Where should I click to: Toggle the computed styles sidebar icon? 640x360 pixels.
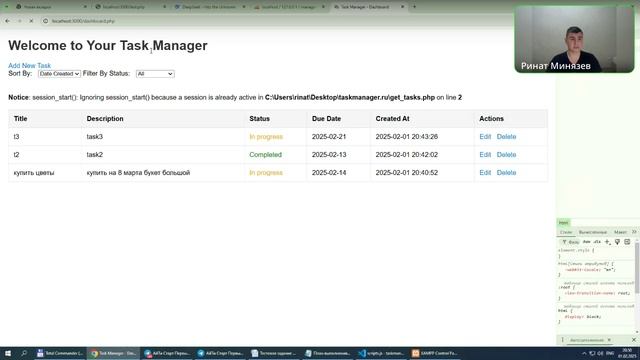coord(627,242)
